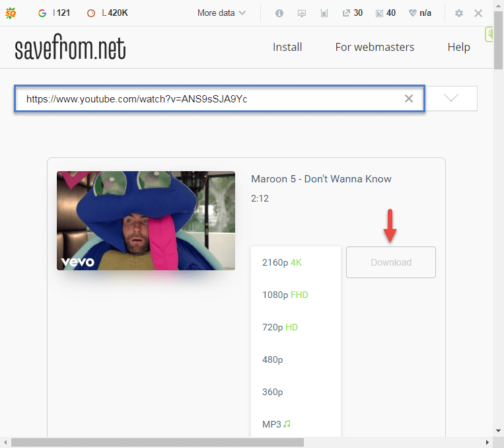The image size is (504, 448).
Task: Open the SEOquake diagnosis monitor icon
Action: pyautogui.click(x=301, y=13)
